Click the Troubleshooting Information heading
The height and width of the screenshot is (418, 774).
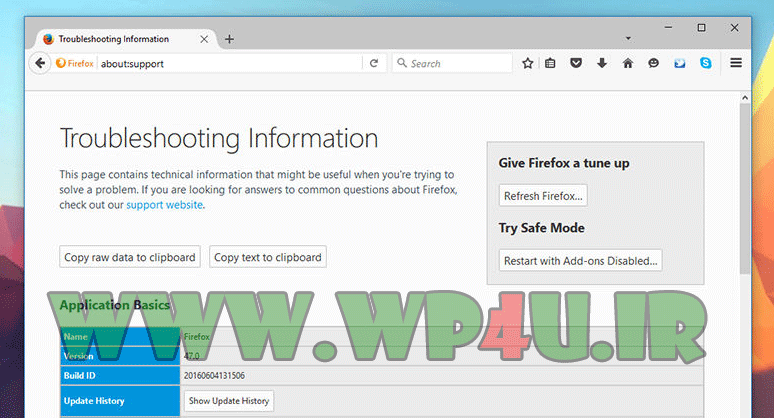(x=219, y=138)
